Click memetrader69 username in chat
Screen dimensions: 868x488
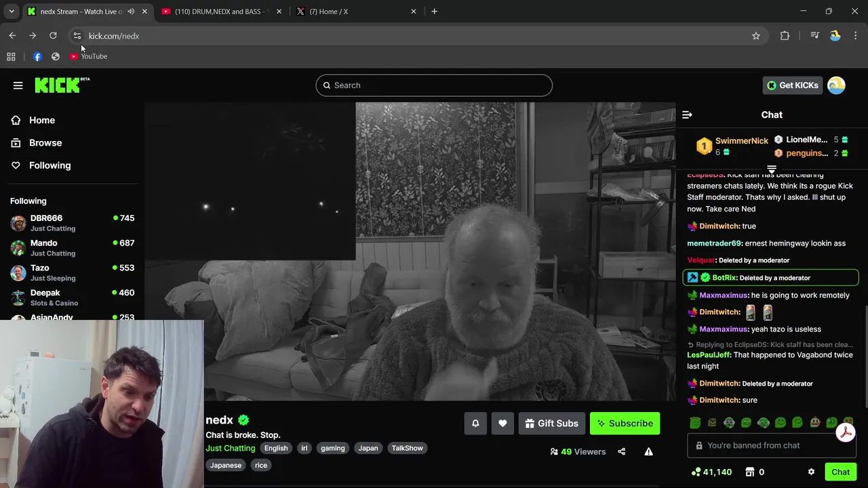coord(714,243)
